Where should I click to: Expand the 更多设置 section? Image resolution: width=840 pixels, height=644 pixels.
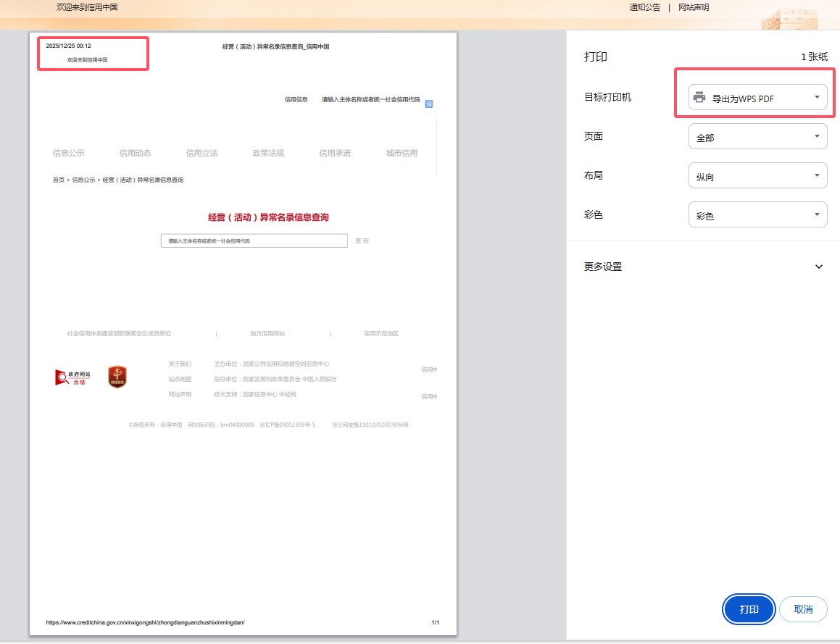click(x=703, y=267)
